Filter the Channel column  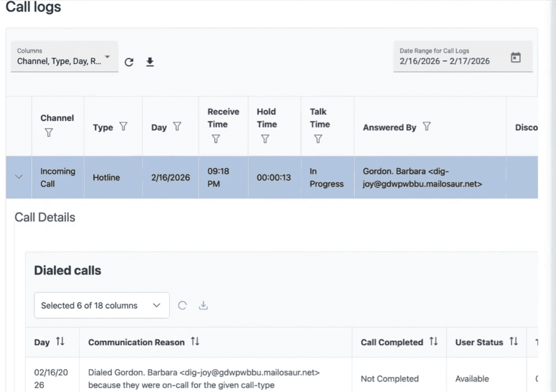click(x=49, y=133)
